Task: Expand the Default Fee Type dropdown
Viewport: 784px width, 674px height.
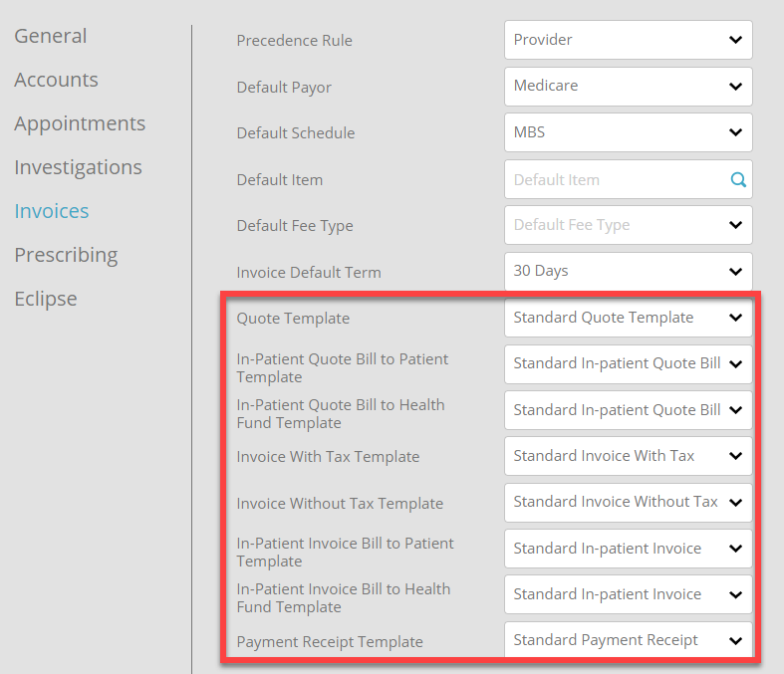Action: click(x=628, y=225)
